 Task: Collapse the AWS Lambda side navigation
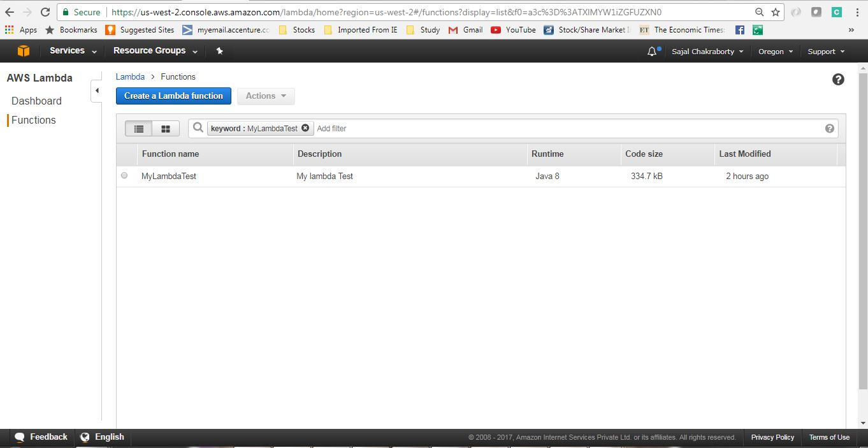point(97,90)
